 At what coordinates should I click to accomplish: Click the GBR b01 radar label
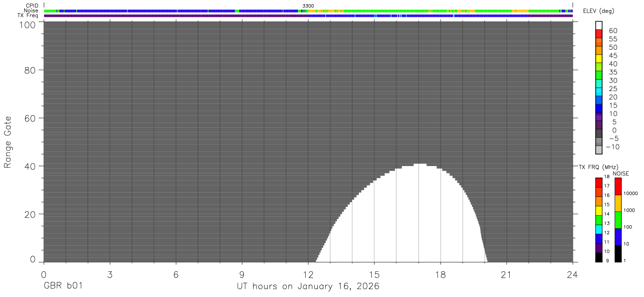click(x=63, y=287)
